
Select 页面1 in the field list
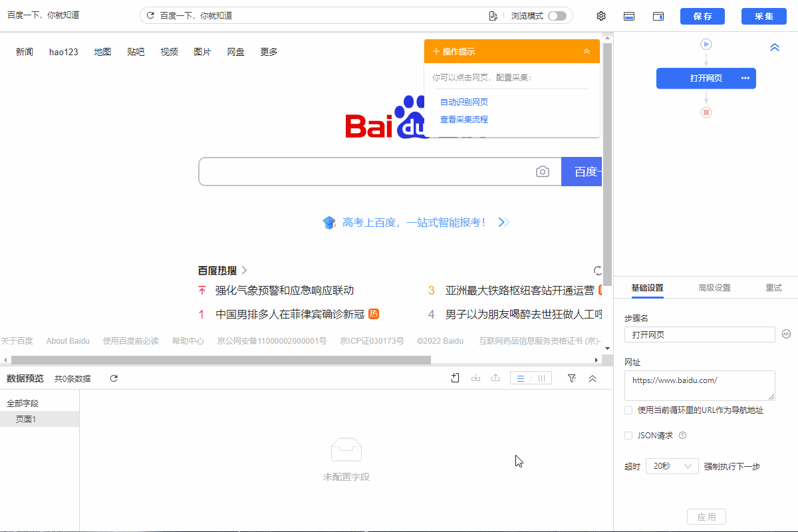coord(39,419)
